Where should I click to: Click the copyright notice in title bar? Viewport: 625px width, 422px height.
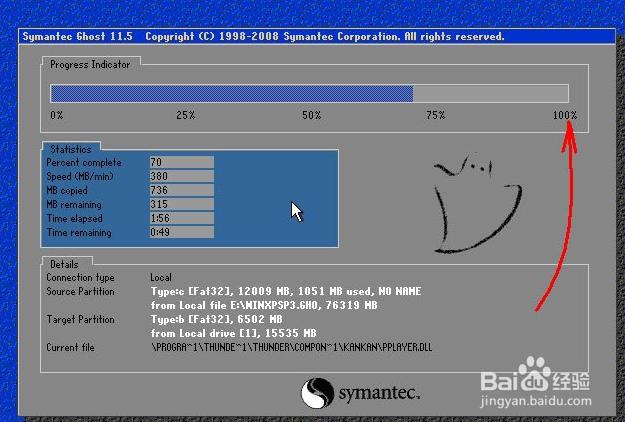325,37
